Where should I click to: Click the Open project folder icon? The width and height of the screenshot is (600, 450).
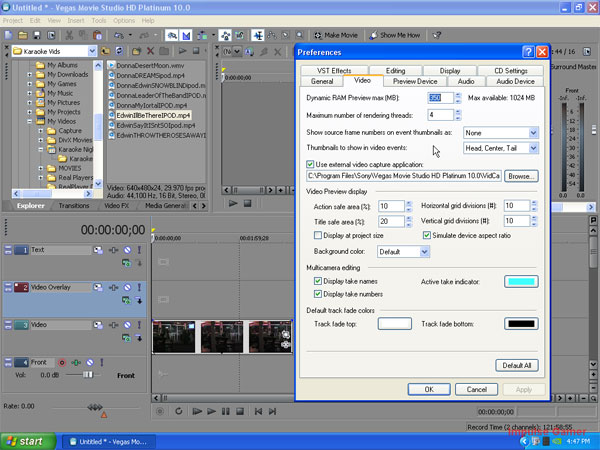[23, 36]
